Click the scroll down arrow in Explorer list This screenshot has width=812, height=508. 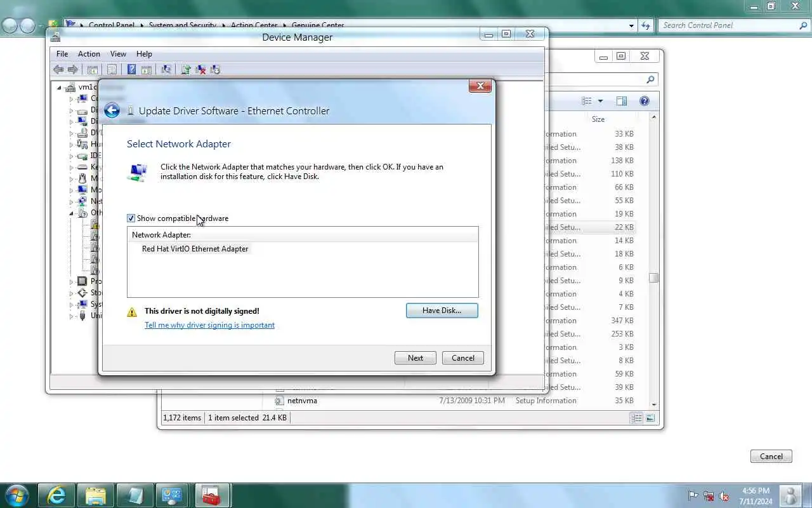tap(653, 404)
